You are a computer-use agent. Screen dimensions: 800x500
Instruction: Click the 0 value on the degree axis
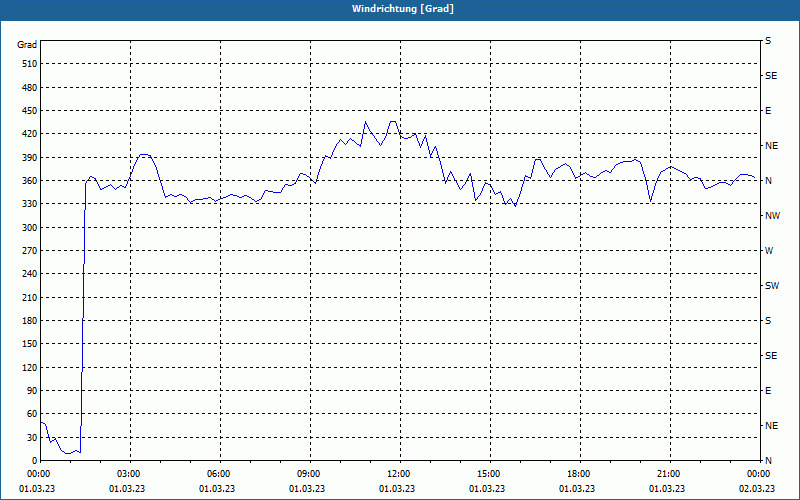click(35, 461)
